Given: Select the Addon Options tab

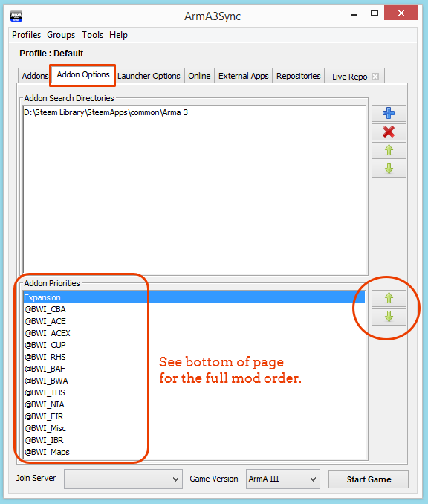Looking at the screenshot, I should tap(83, 74).
